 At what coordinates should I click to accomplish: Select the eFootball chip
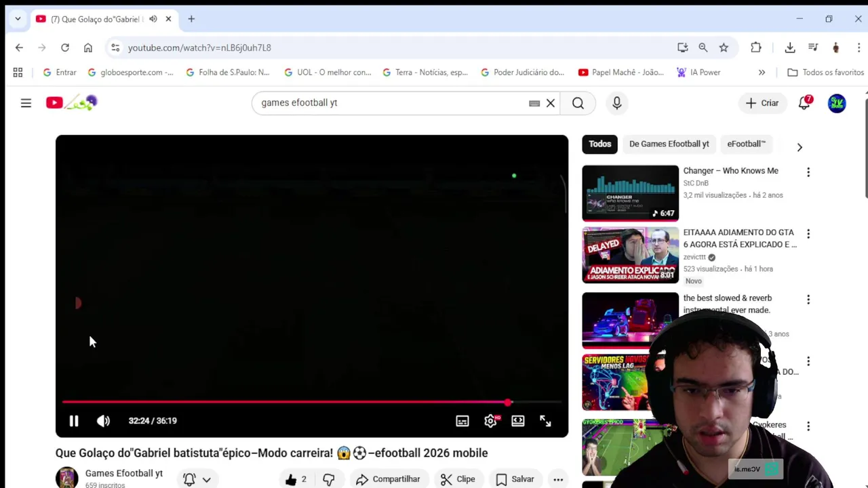[746, 144]
